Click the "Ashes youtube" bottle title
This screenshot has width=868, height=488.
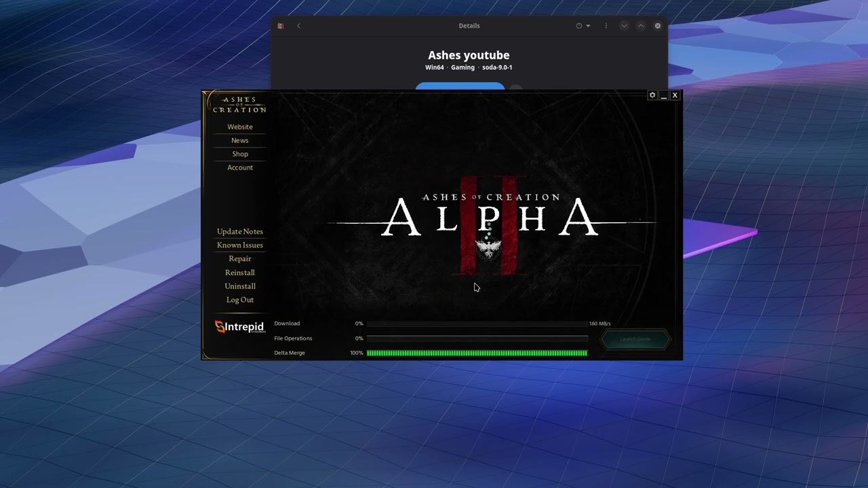point(469,56)
